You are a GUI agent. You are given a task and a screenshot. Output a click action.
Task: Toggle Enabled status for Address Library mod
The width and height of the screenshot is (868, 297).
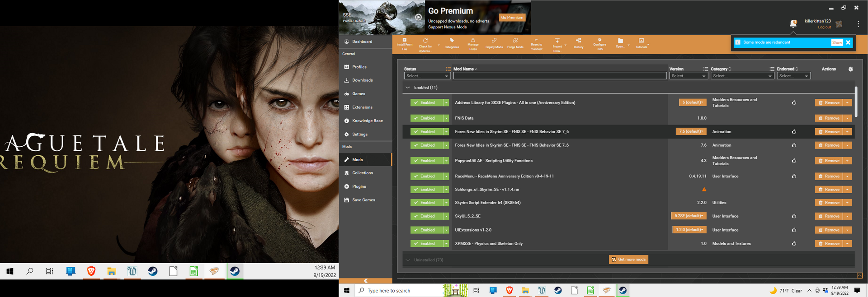pos(427,103)
